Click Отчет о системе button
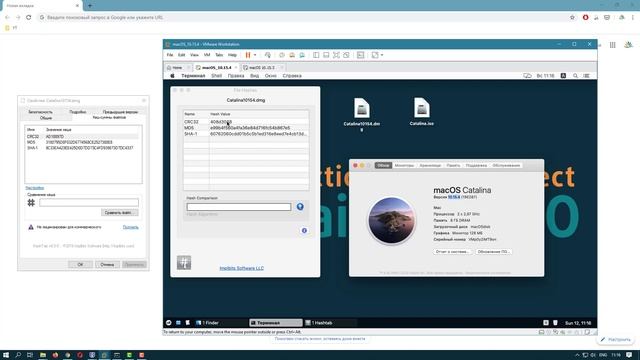This screenshot has height=360, width=640. tap(452, 251)
